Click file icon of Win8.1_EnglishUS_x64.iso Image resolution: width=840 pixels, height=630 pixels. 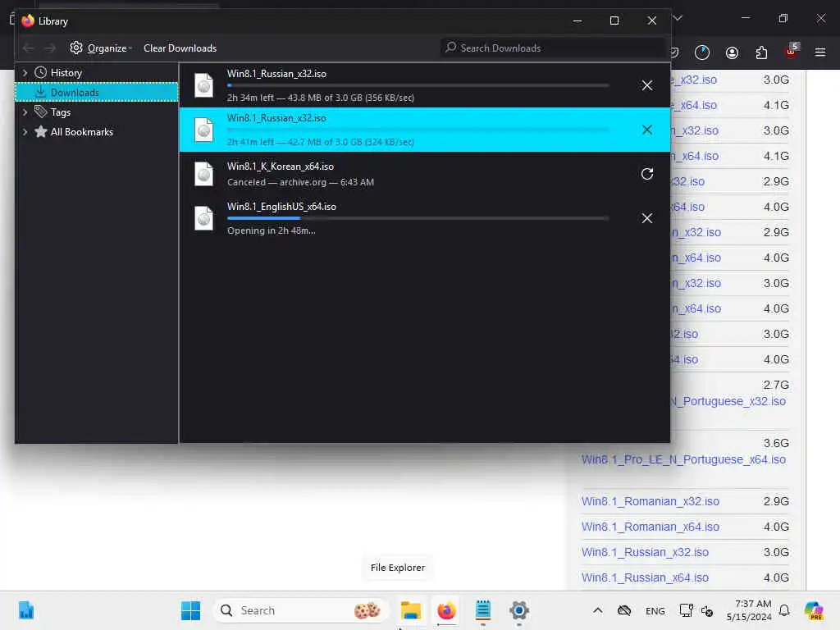point(203,218)
